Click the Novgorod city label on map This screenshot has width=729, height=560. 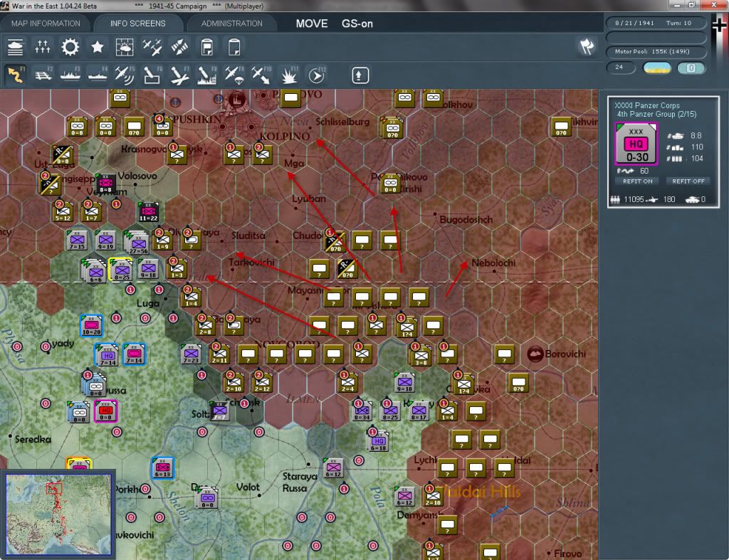287,344
